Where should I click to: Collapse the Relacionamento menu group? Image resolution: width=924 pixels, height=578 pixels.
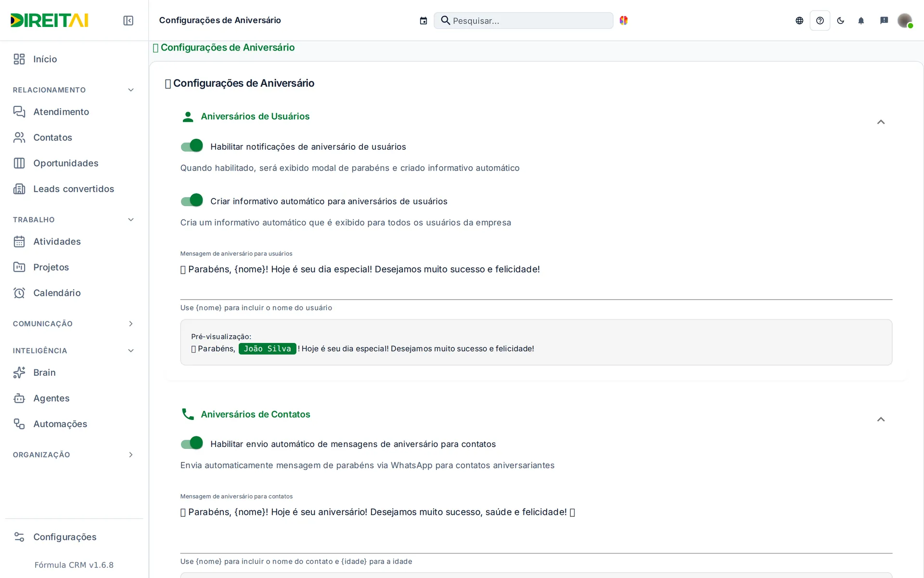coord(74,90)
